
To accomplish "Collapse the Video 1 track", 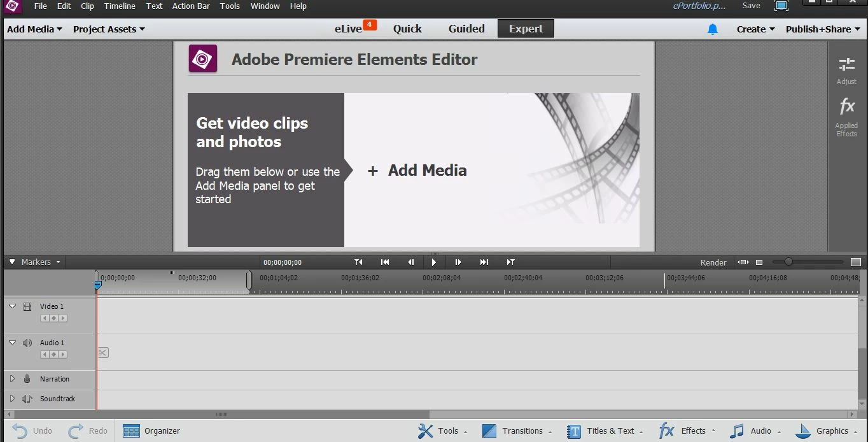I will click(x=12, y=306).
